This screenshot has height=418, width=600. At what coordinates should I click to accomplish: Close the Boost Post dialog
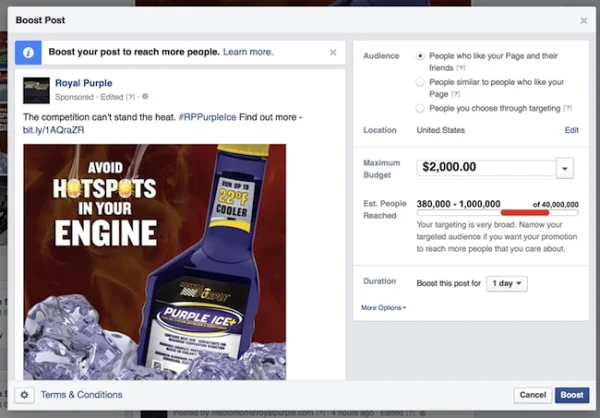click(583, 20)
